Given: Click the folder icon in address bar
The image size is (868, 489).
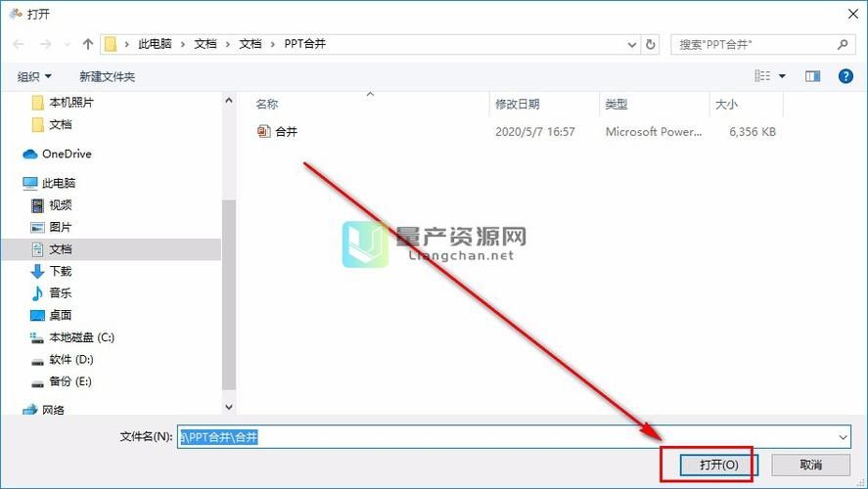Looking at the screenshot, I should (111, 44).
